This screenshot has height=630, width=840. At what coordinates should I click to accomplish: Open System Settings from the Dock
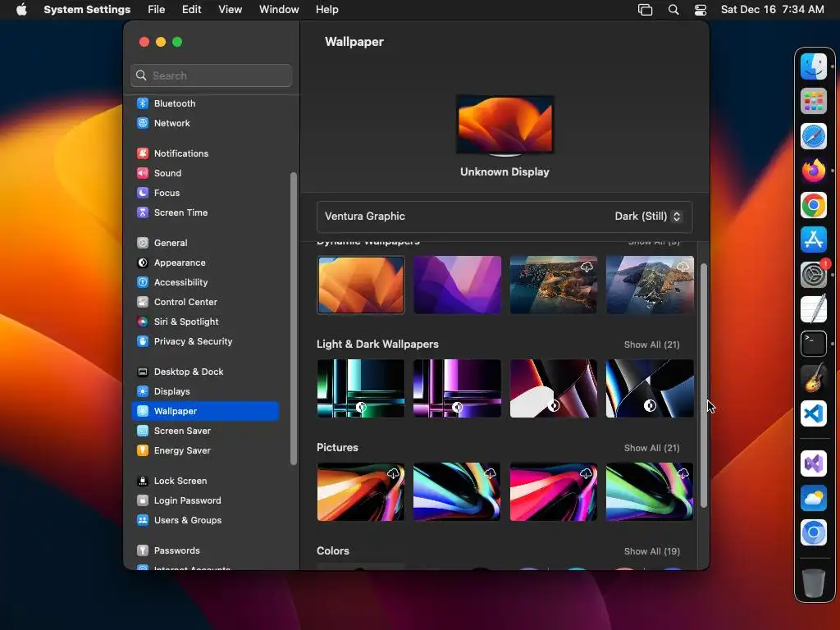coord(813,275)
